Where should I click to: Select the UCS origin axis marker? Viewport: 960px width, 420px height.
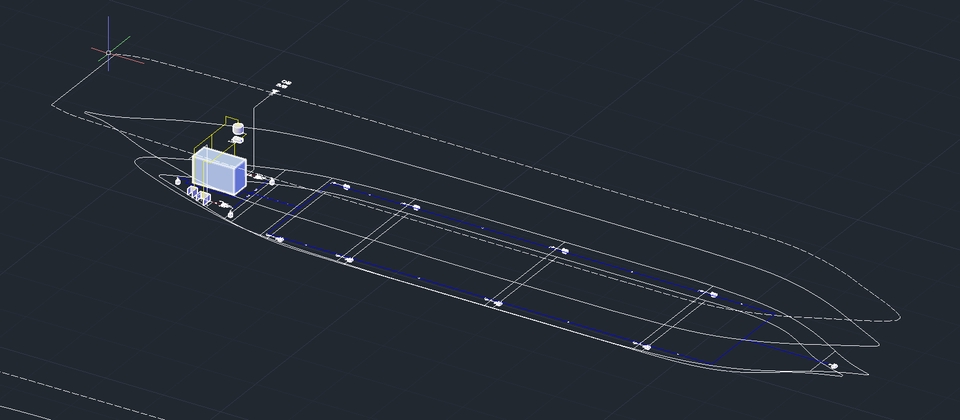point(109,53)
